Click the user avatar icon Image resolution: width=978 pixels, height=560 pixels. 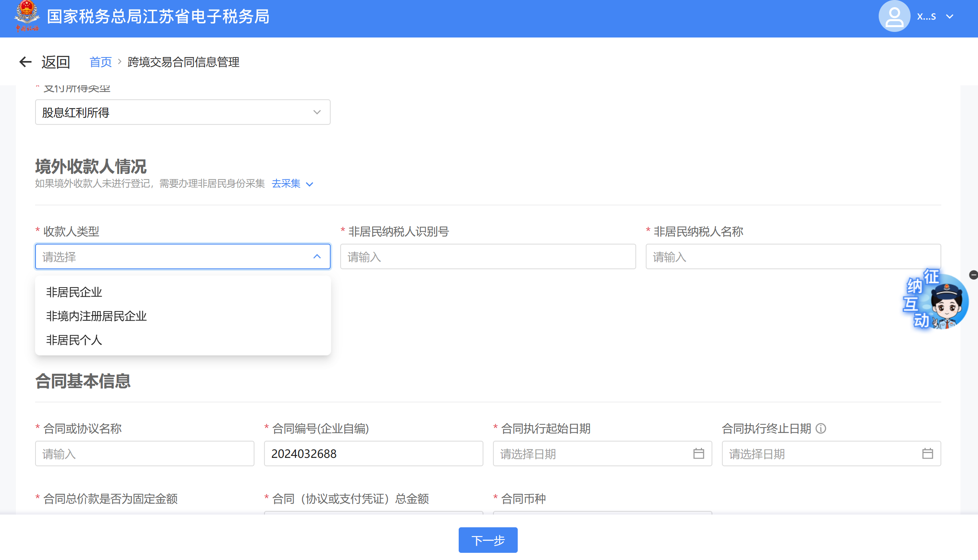894,16
